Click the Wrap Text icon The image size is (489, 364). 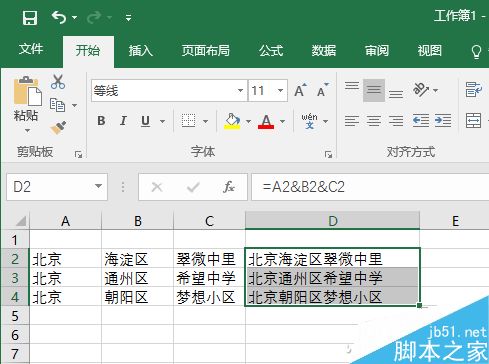click(474, 90)
